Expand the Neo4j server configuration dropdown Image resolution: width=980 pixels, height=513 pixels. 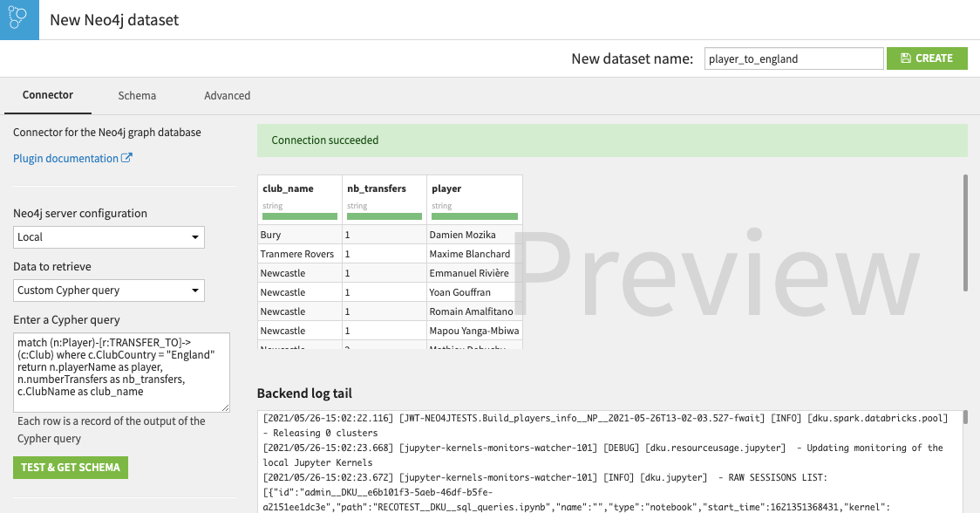coord(109,237)
